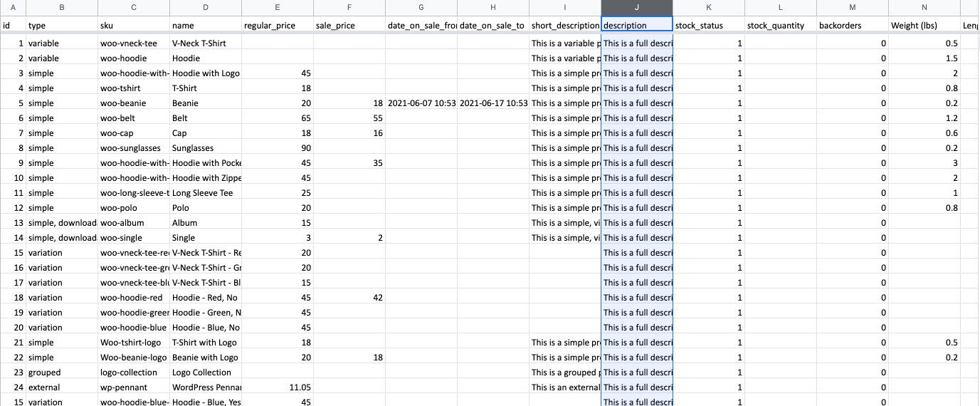Select the "2021-06-07 10:53" sale start date cell
Screen dimensions: 980x406
421,103
